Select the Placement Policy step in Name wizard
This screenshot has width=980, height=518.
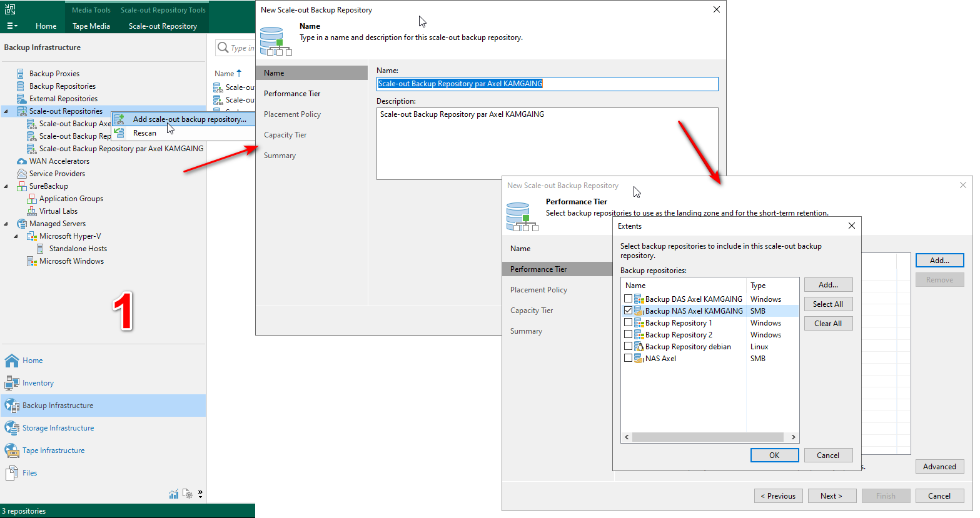[292, 114]
